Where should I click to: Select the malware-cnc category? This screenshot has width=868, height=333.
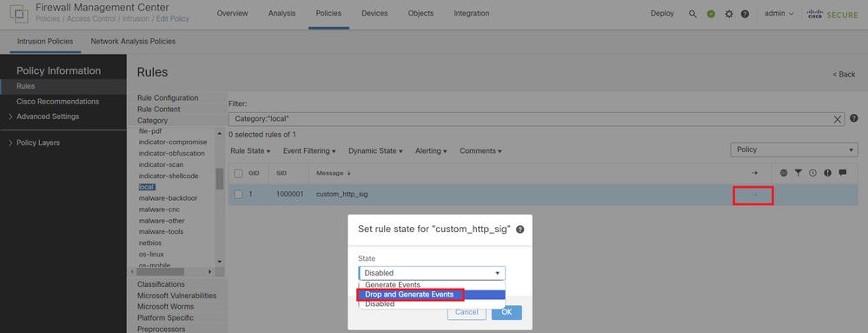point(159,210)
